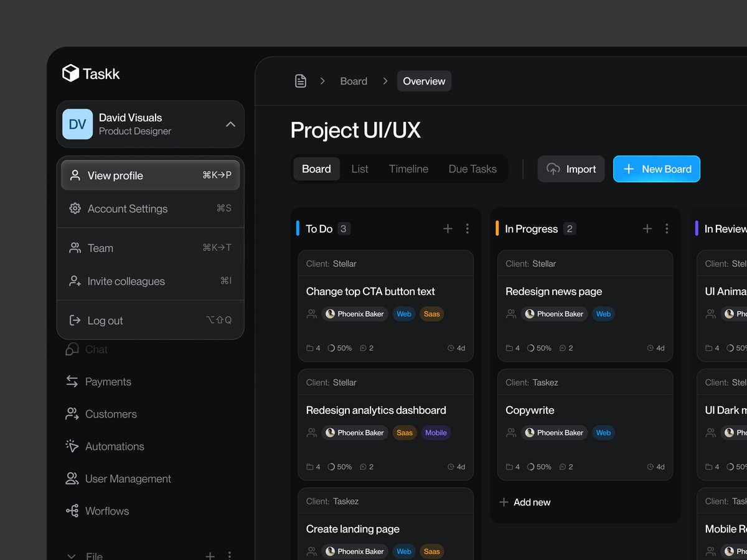Switch to the Due Tasks tab

472,169
